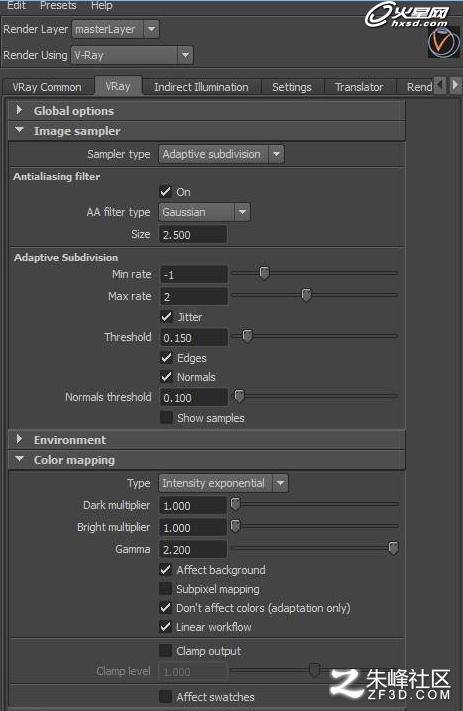Toggle Don't affect colors (adaptation only)
This screenshot has width=463, height=711.
tap(166, 608)
